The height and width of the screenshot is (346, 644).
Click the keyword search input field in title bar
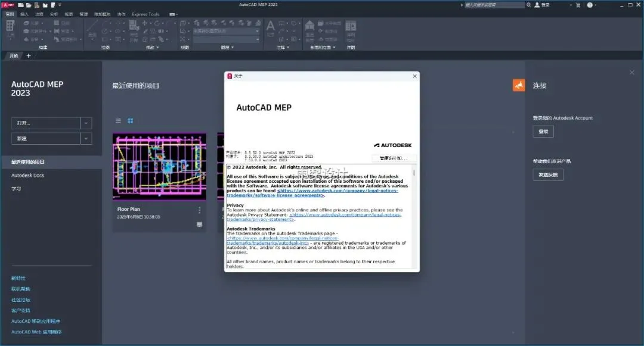point(495,5)
